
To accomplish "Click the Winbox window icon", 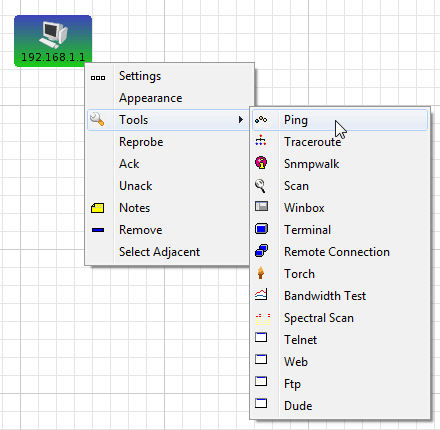I will coord(261,207).
